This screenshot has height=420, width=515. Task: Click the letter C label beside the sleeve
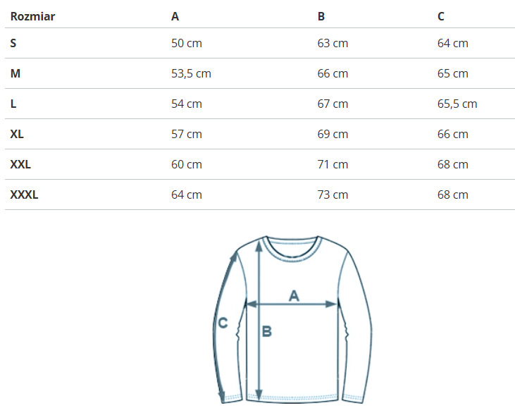pyautogui.click(x=223, y=323)
